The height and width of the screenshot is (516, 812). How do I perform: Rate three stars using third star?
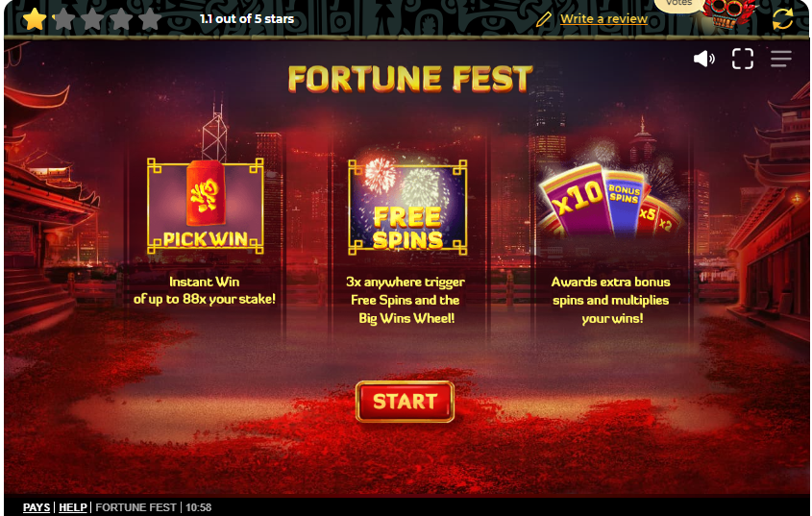(92, 19)
